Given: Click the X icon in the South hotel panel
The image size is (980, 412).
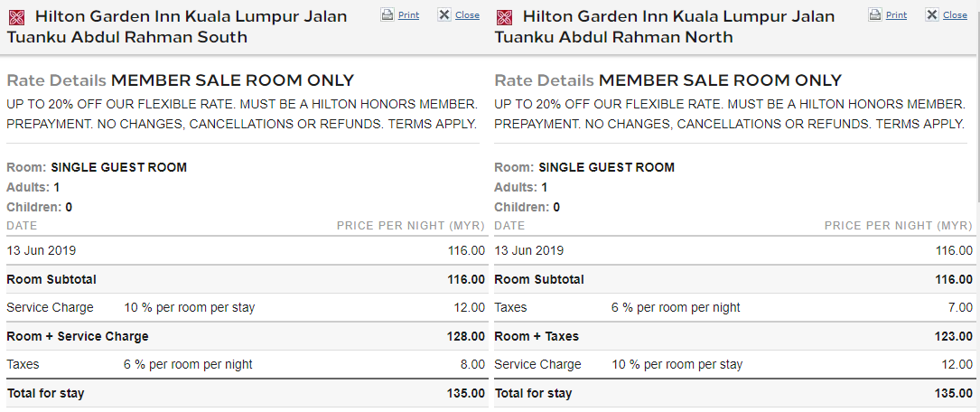Looking at the screenshot, I should click(x=444, y=15).
